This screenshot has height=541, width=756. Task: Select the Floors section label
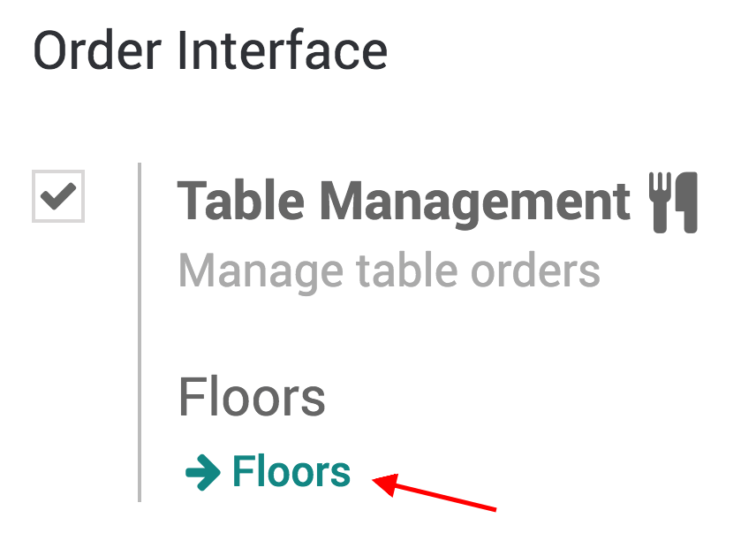[254, 398]
